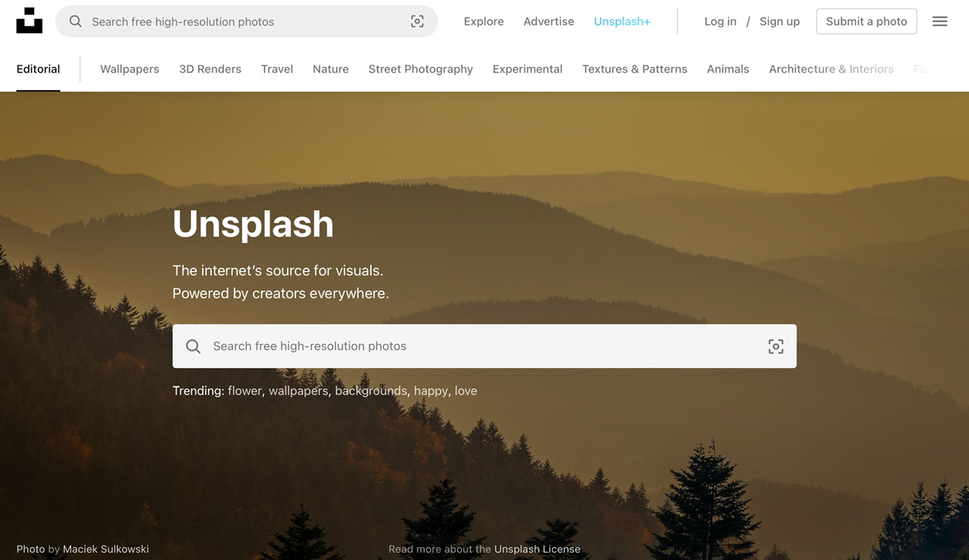
Task: Open visual search in top search bar
Action: (417, 21)
